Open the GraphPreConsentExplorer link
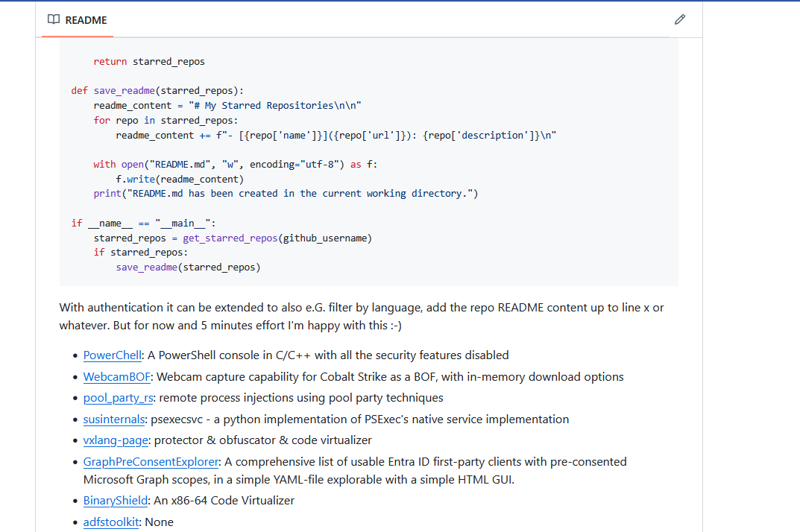This screenshot has width=800, height=532. (151, 462)
